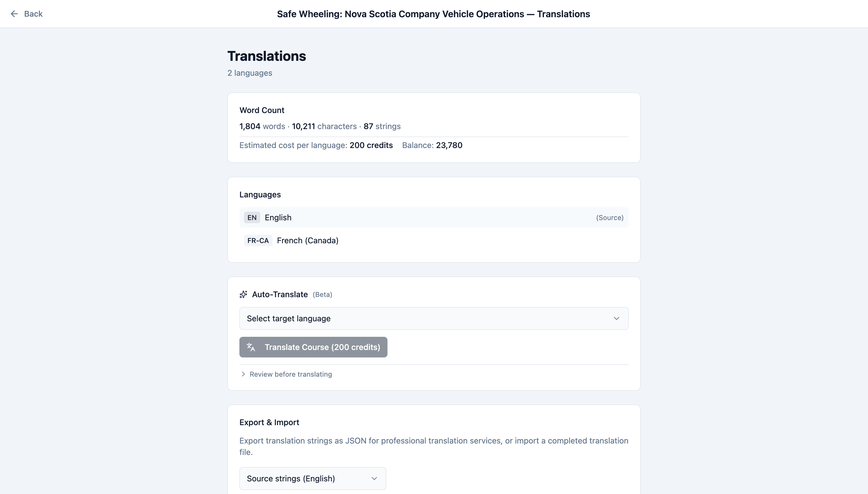Click the back arrow icon
This screenshot has width=868, height=494.
pyautogui.click(x=14, y=13)
